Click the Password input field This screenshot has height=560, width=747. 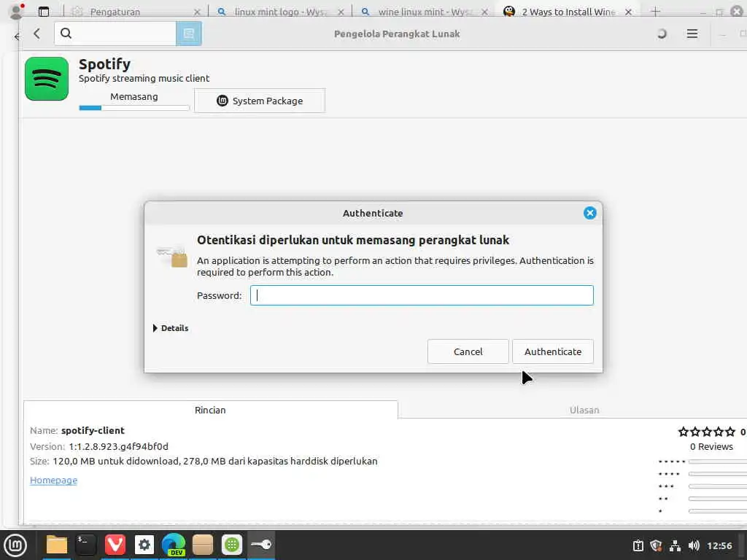pyautogui.click(x=422, y=295)
